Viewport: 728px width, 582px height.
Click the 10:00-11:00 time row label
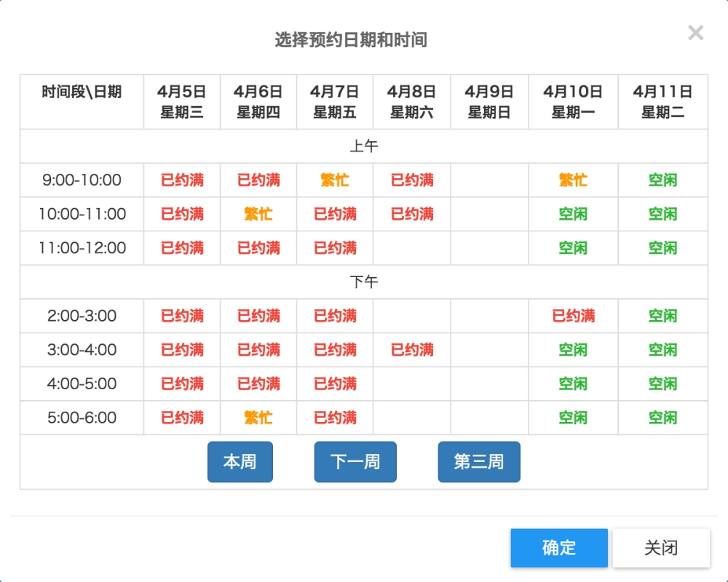(82, 214)
